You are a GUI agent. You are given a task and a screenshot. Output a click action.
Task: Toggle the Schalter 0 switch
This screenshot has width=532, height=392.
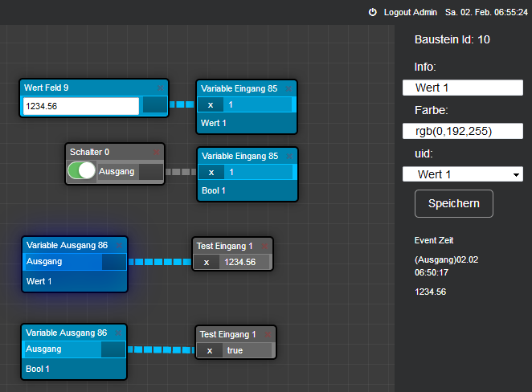tap(81, 170)
